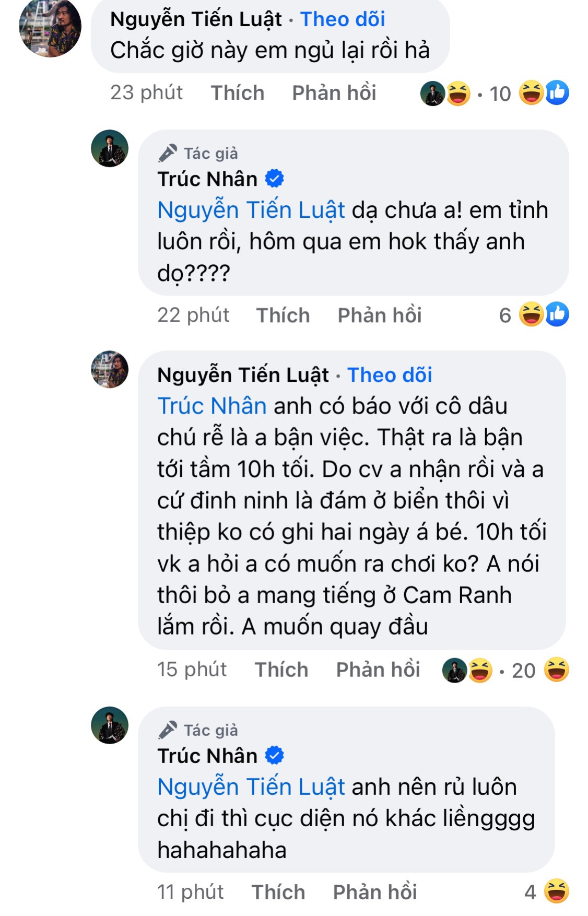Click the 22 phút timestamp link
The image size is (588, 916).
(x=193, y=315)
